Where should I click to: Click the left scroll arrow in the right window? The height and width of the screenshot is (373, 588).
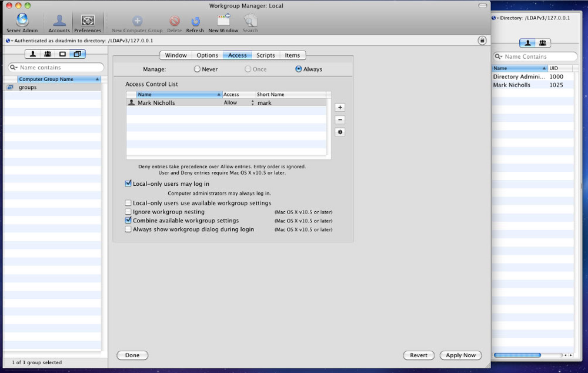coord(566,355)
